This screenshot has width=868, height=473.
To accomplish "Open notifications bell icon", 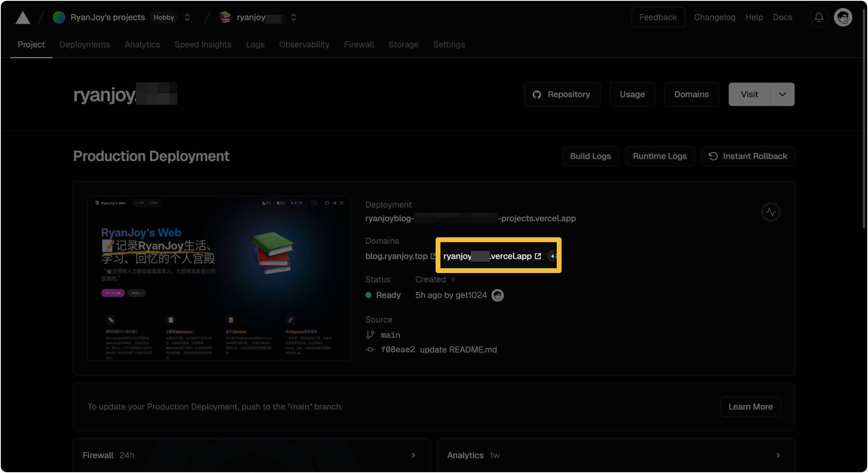I will [819, 17].
